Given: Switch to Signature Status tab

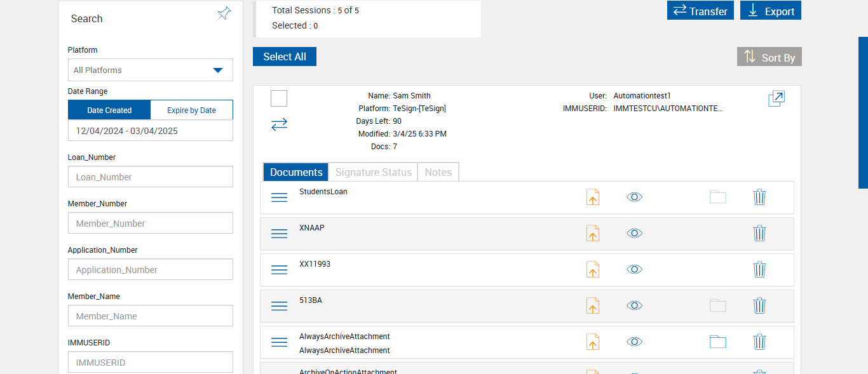Looking at the screenshot, I should pyautogui.click(x=374, y=172).
